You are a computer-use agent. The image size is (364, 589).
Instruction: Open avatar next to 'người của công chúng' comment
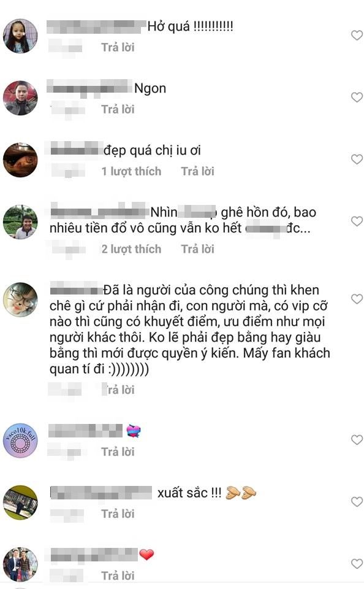20,299
